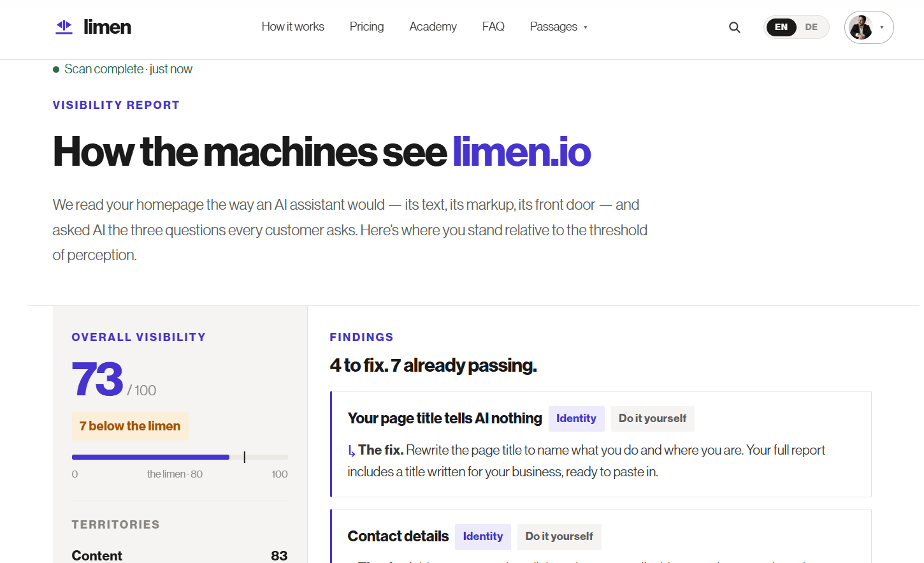Switch language to EN
The width and height of the screenshot is (924, 563).
[781, 27]
